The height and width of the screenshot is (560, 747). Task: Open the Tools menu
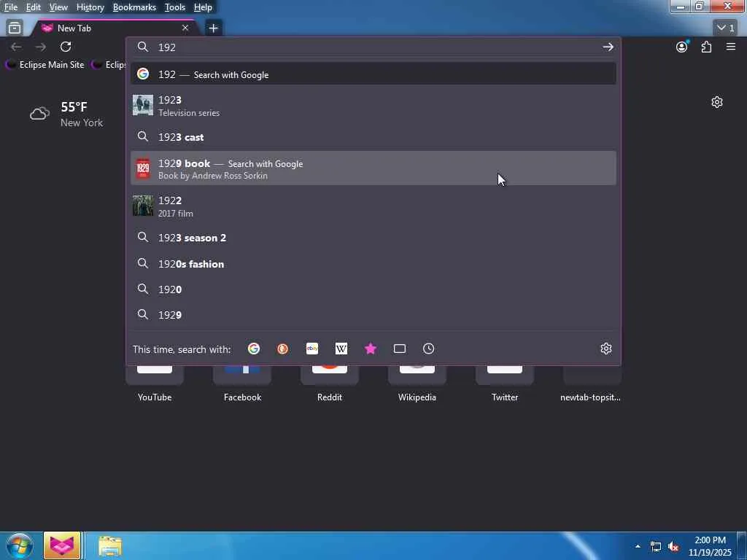coord(175,7)
